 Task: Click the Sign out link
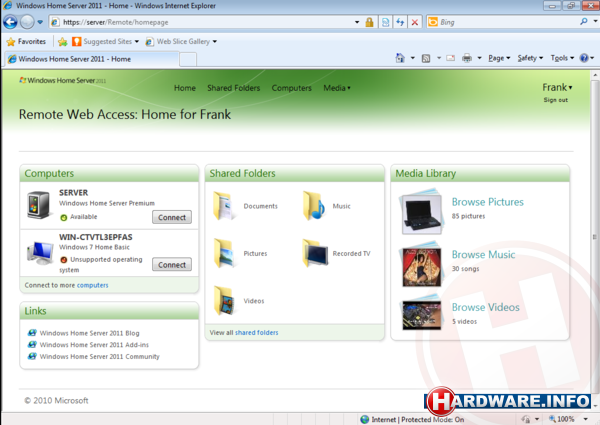(x=555, y=100)
